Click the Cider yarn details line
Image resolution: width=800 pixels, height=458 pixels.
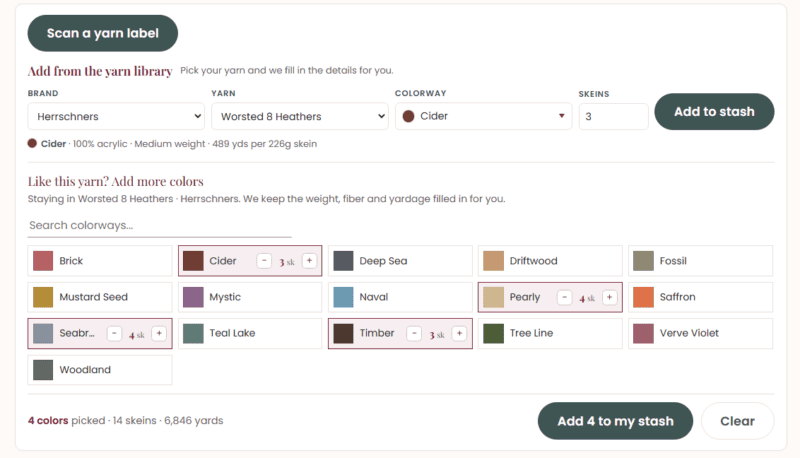172,144
